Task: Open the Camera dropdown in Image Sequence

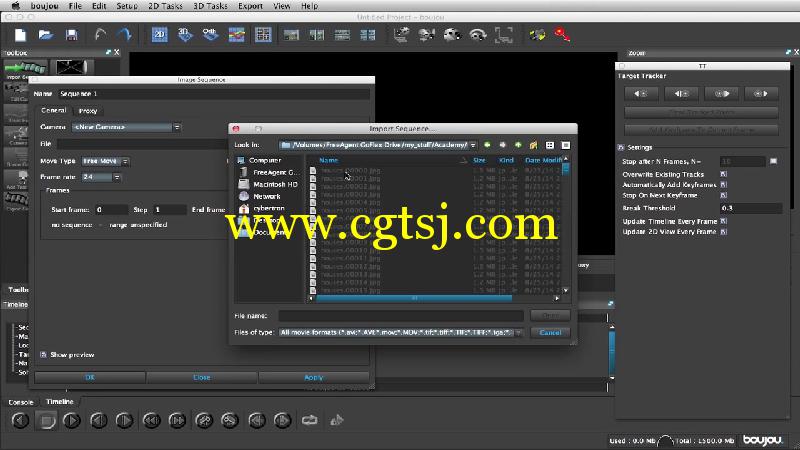Action: (x=127, y=127)
